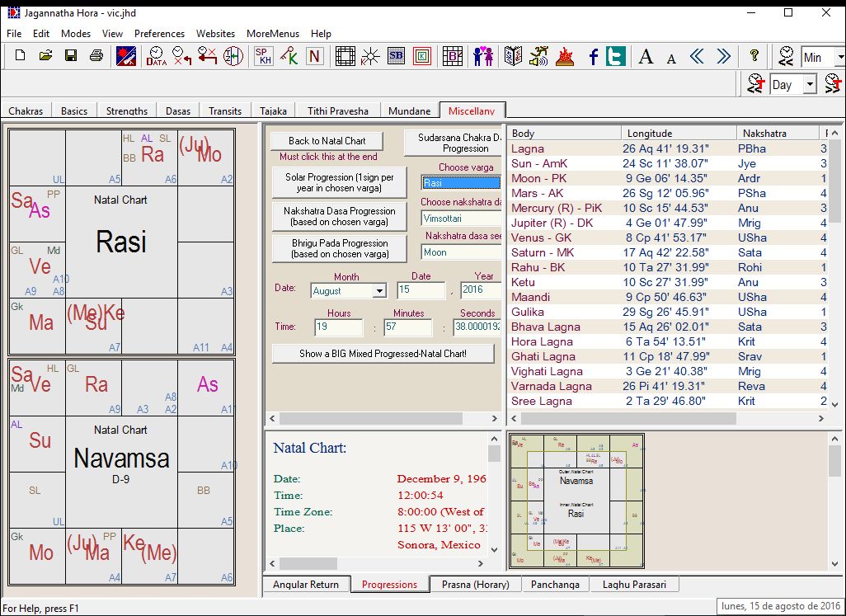Decrease font size with small A
846x616 pixels.
tap(671, 58)
